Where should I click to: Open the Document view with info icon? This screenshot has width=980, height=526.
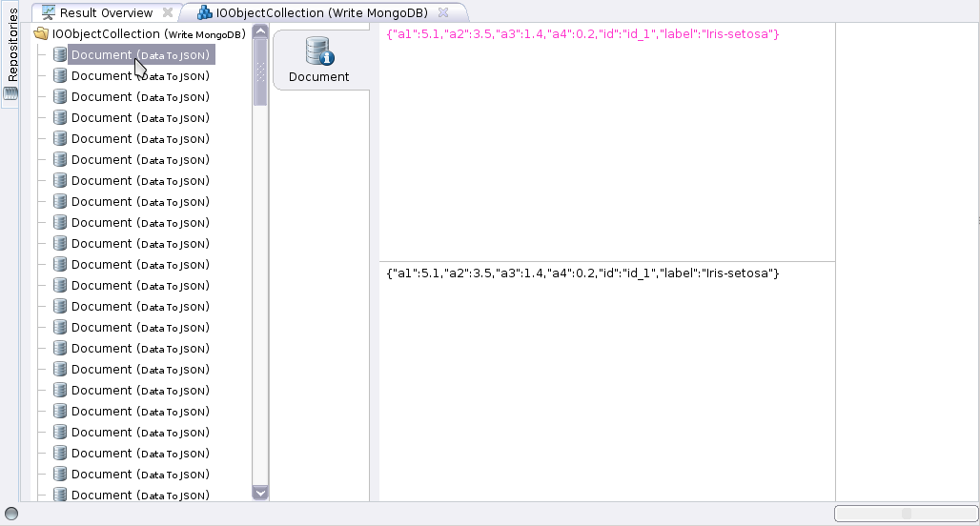pyautogui.click(x=319, y=59)
